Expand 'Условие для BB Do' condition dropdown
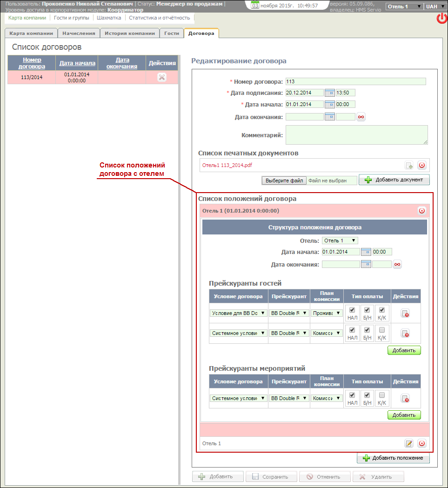Image resolution: width=448 pixels, height=488 pixels. tap(238, 313)
